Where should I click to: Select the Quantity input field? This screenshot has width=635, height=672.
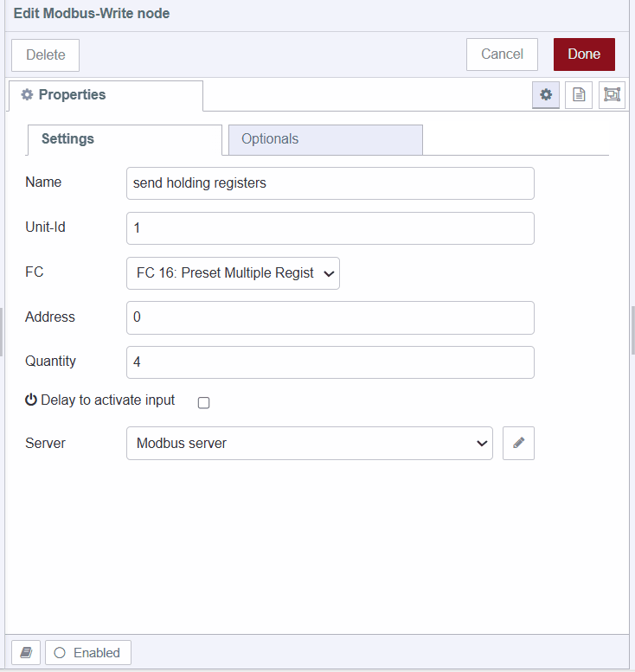[330, 362]
